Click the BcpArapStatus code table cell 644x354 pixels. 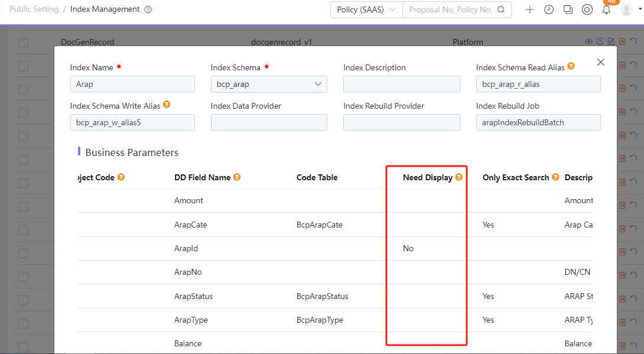tap(323, 296)
